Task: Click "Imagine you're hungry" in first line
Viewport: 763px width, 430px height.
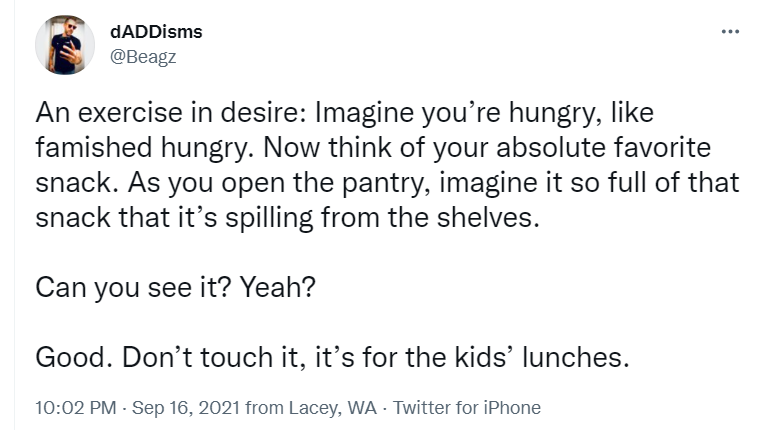Action: 456,112
